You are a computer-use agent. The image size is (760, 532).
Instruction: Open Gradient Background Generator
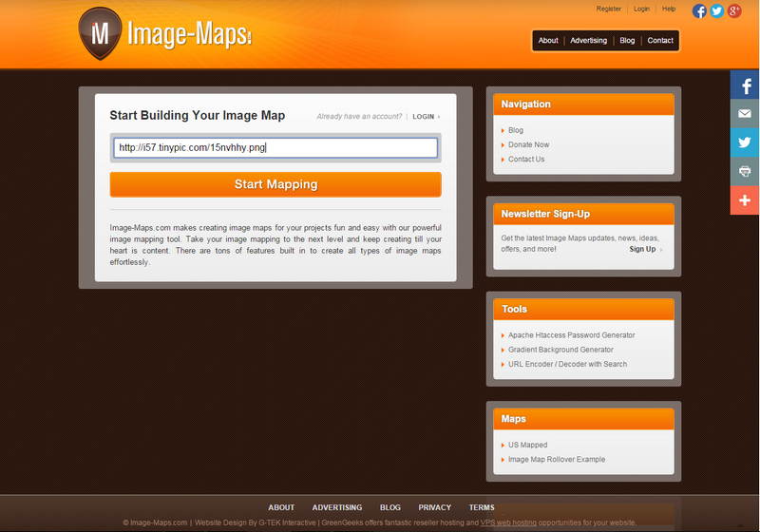point(560,350)
